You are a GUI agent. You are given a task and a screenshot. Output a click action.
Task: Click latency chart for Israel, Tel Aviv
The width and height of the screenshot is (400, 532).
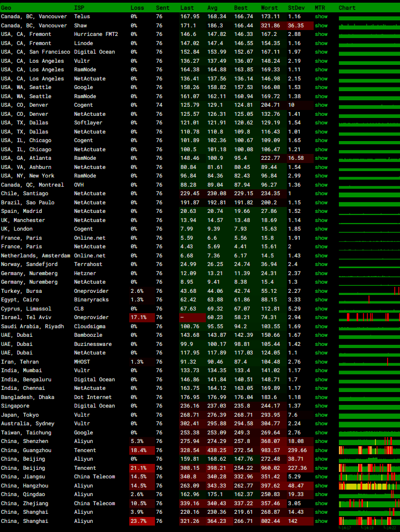(x=369, y=317)
